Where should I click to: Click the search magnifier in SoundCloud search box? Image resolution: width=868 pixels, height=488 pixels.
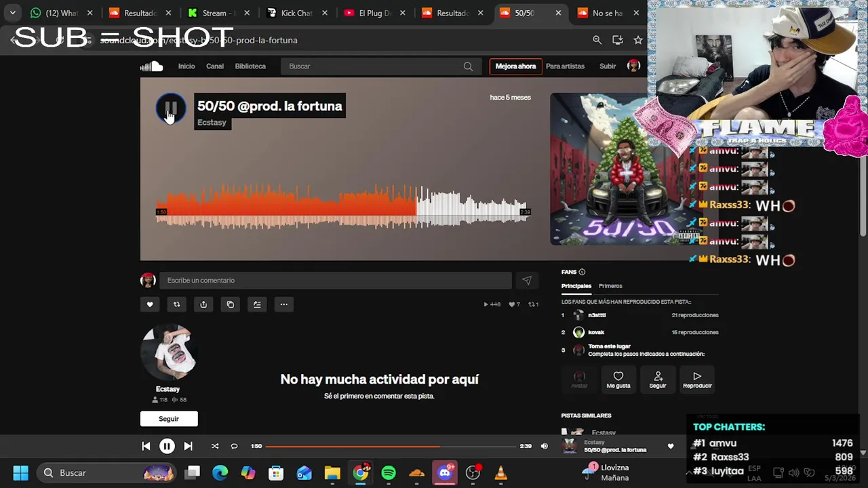point(468,66)
